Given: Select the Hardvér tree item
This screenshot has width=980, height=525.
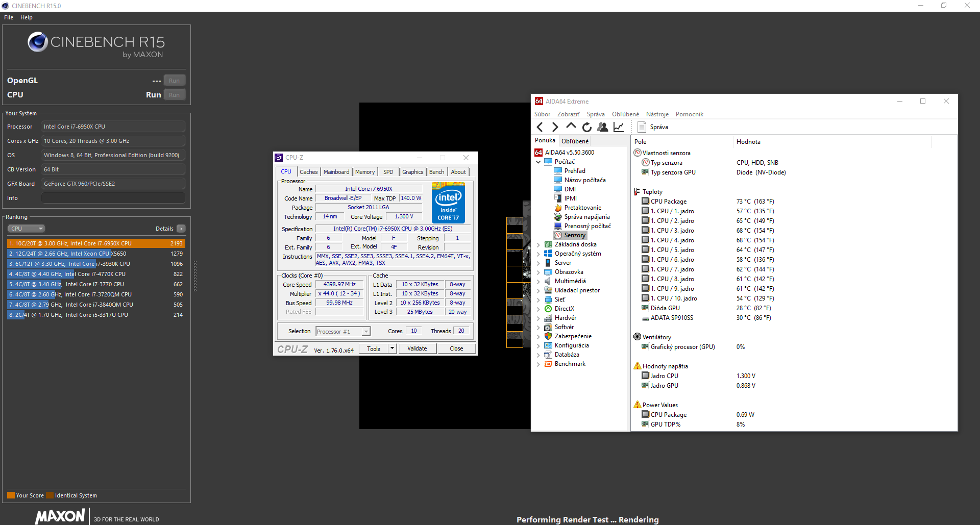Looking at the screenshot, I should 566,318.
